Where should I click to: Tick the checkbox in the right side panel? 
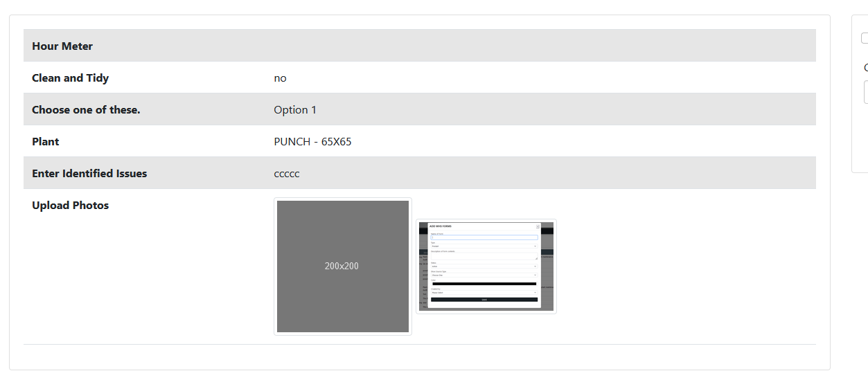coord(864,39)
